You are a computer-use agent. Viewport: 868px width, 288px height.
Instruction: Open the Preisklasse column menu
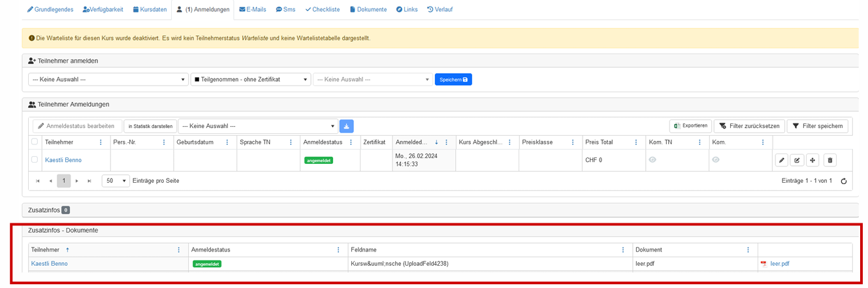coord(573,142)
